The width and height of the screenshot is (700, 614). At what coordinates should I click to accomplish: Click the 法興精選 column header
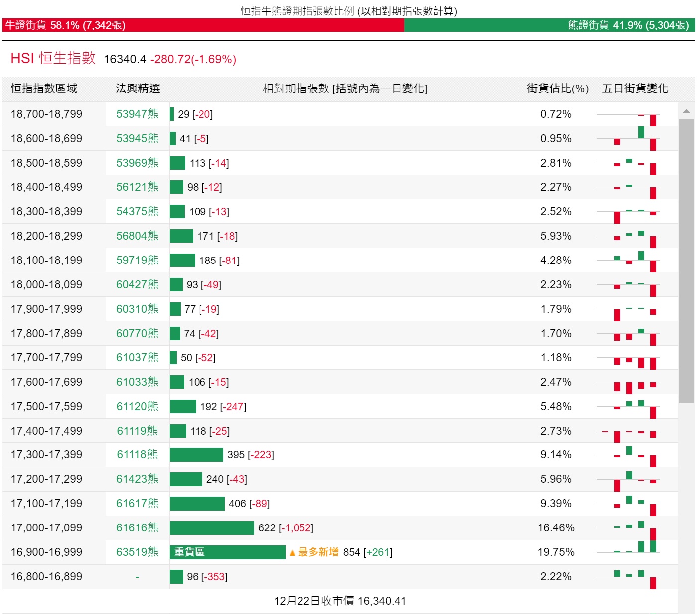(138, 88)
